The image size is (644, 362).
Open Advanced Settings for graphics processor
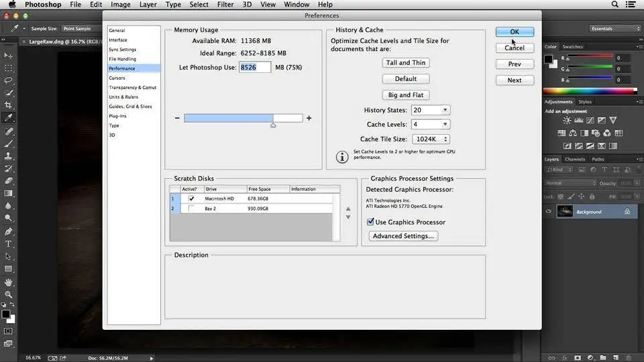(x=403, y=236)
